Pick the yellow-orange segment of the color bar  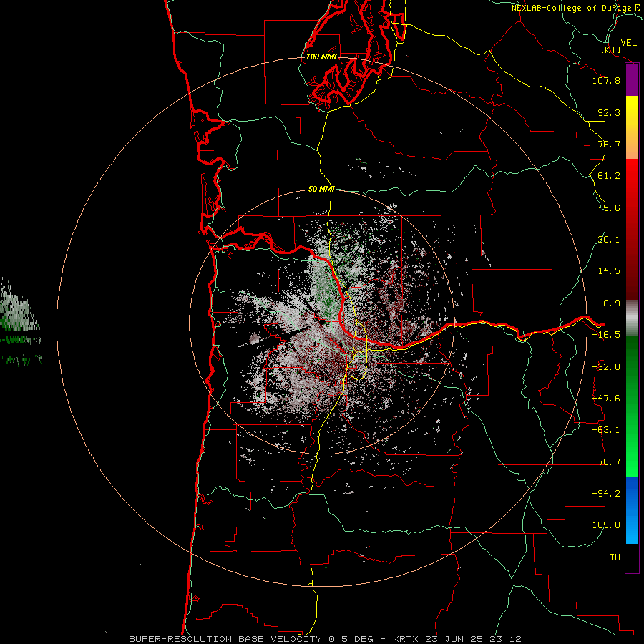point(632,127)
